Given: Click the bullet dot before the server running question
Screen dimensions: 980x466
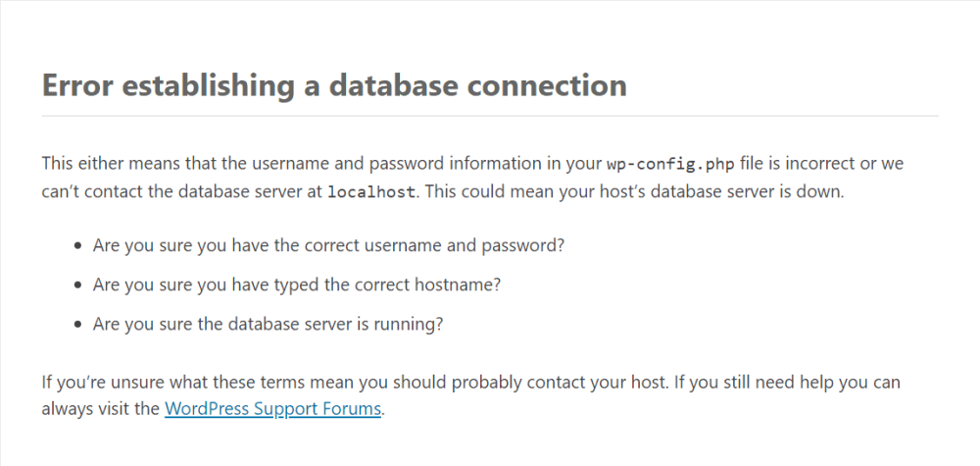Looking at the screenshot, I should tap(77, 325).
